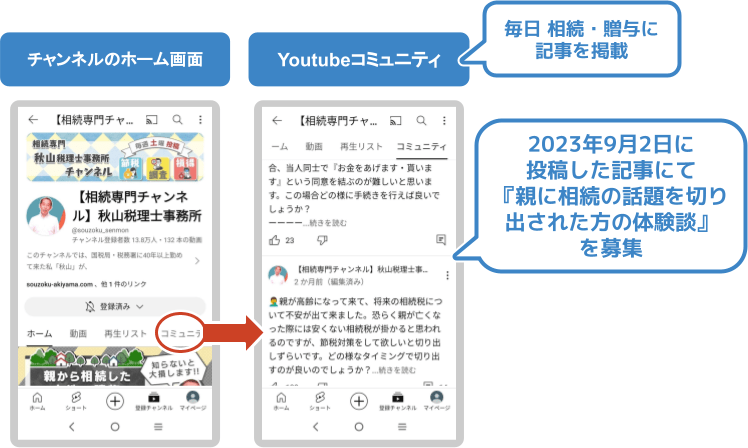748x448 pixels.
Task: Expand second post via 続きを読む
Action: (397, 370)
